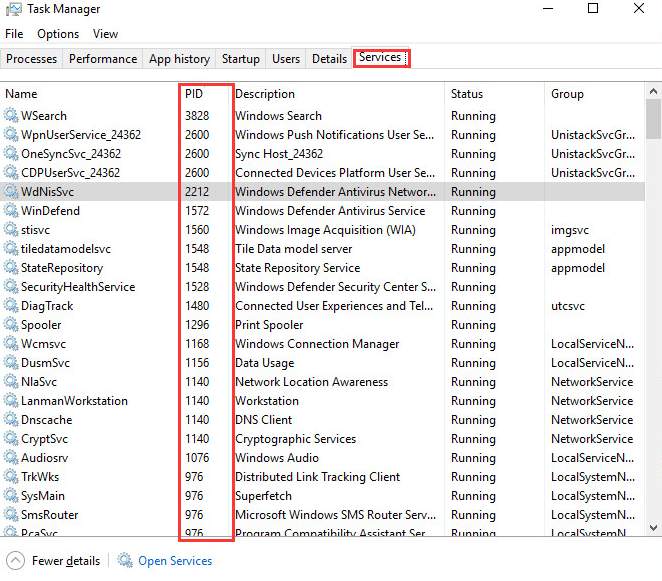Click the Audiosrv service icon
This screenshot has width=662, height=581.
click(11, 458)
